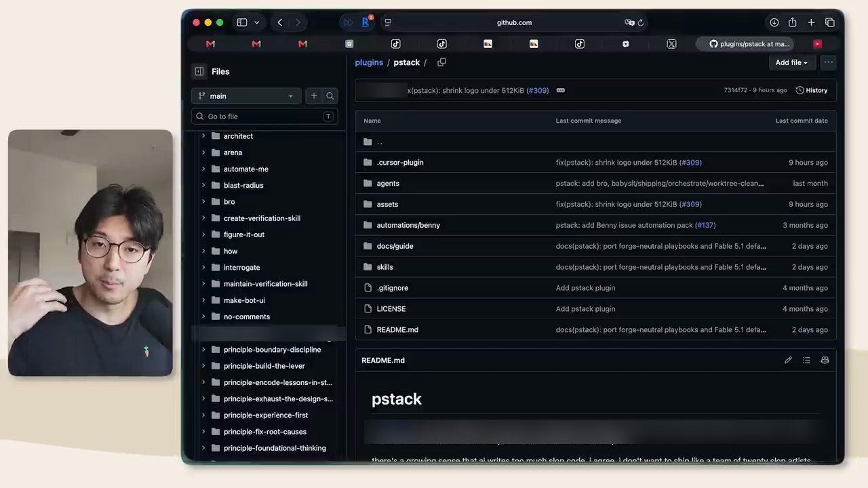This screenshot has width=868, height=488.
Task: Edit README.md with the pencil icon
Action: click(788, 361)
